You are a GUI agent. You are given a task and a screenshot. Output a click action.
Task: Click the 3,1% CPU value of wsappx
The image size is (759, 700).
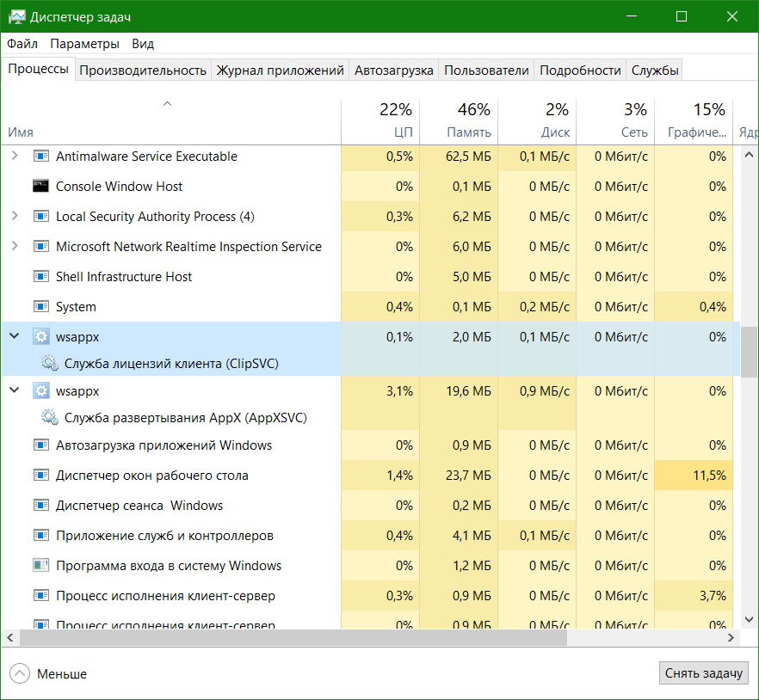pos(399,391)
